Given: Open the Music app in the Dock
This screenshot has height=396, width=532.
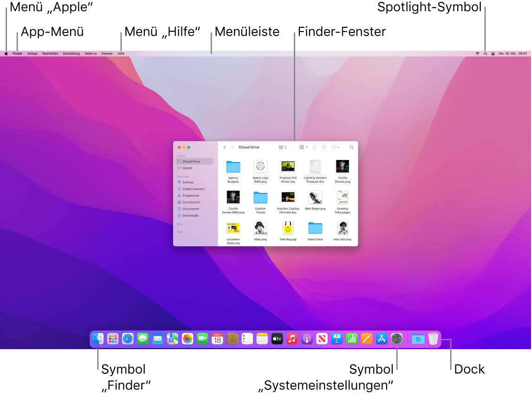Looking at the screenshot, I should point(292,339).
